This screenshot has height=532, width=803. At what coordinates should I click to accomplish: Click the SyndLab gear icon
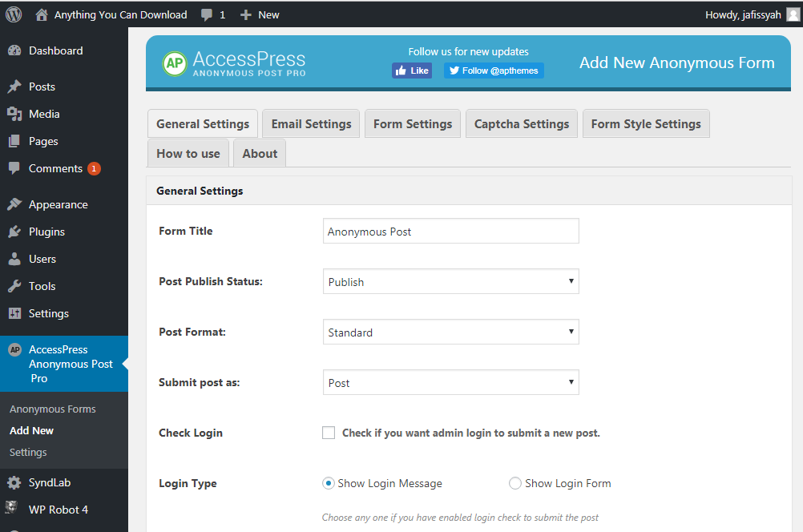click(14, 482)
